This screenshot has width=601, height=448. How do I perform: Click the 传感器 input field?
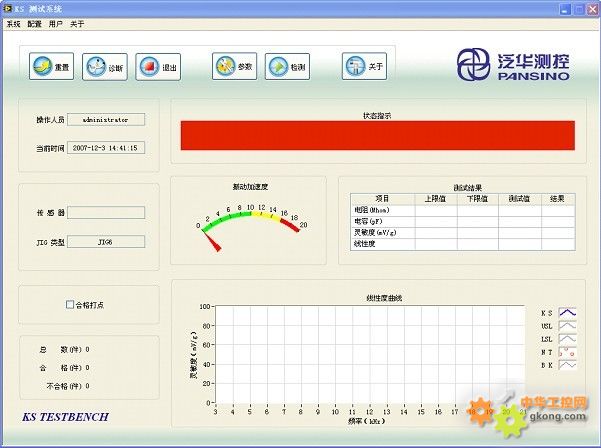pos(105,212)
